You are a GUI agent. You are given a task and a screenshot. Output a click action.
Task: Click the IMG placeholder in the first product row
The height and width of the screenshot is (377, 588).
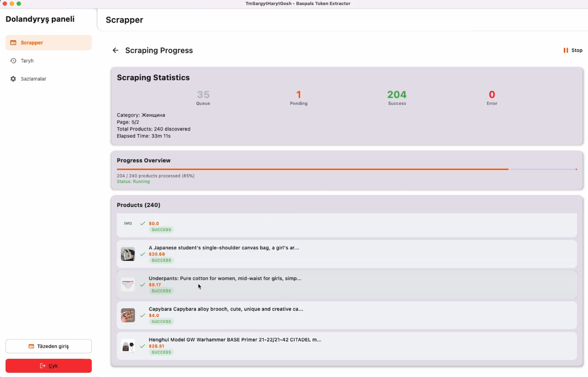coord(128,224)
